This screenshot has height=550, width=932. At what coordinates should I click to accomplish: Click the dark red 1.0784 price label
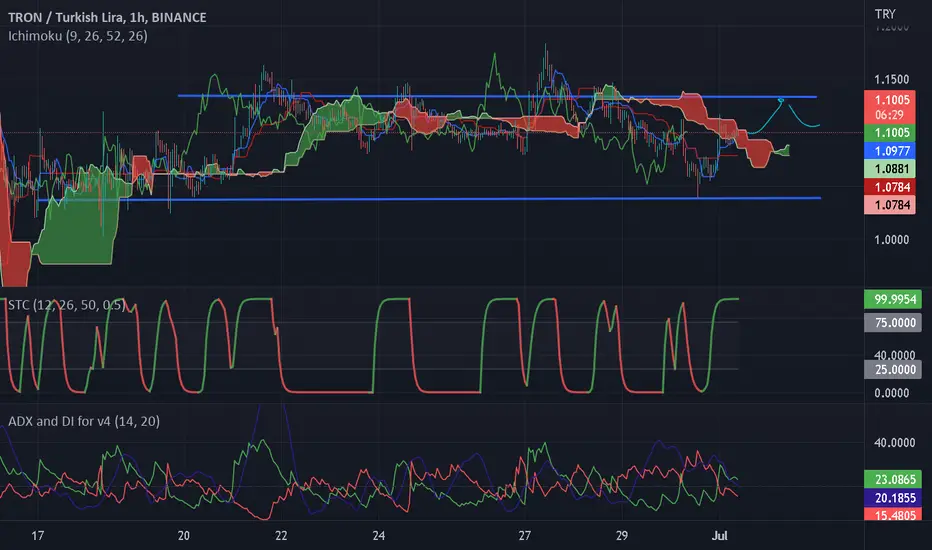coord(890,187)
